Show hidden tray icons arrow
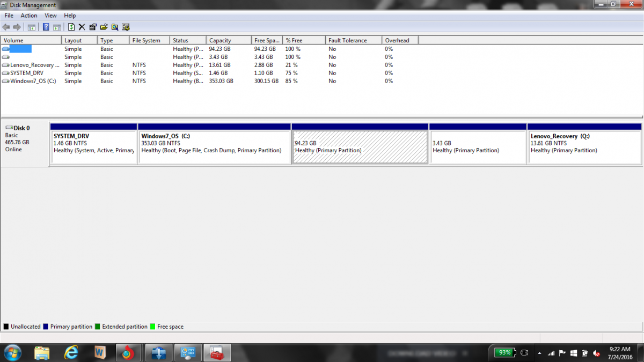644x362 pixels. [538, 353]
